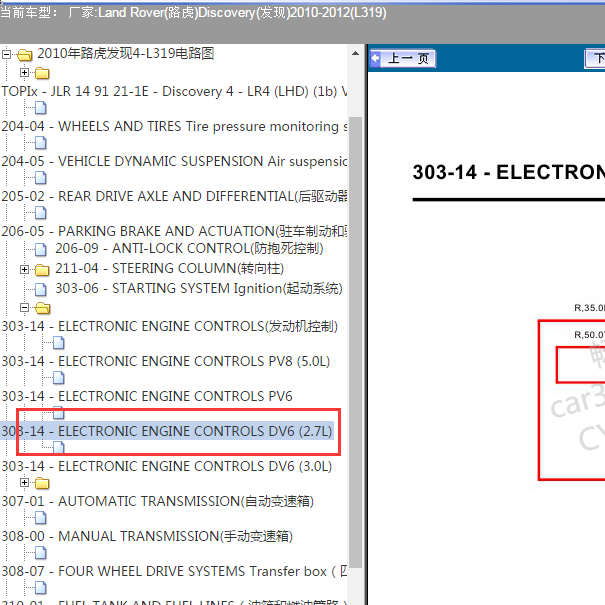Click the 当前车型 Land Rover Discovery header text

193,13
